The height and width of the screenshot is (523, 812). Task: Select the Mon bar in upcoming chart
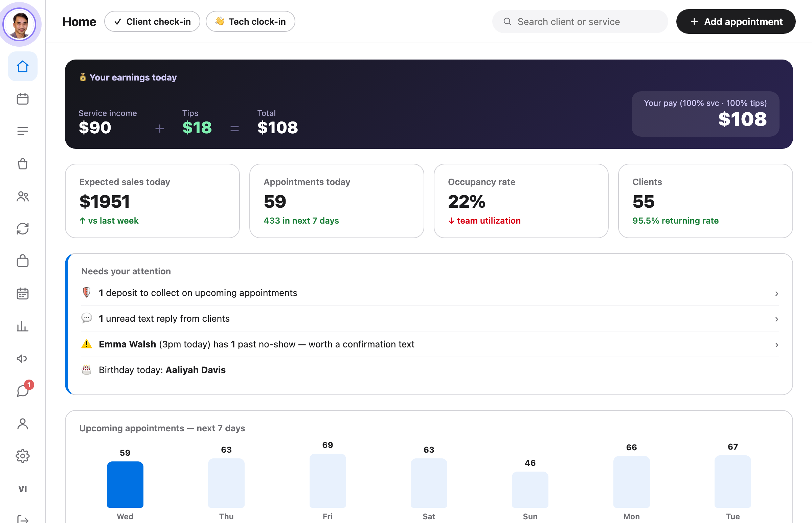(x=631, y=482)
